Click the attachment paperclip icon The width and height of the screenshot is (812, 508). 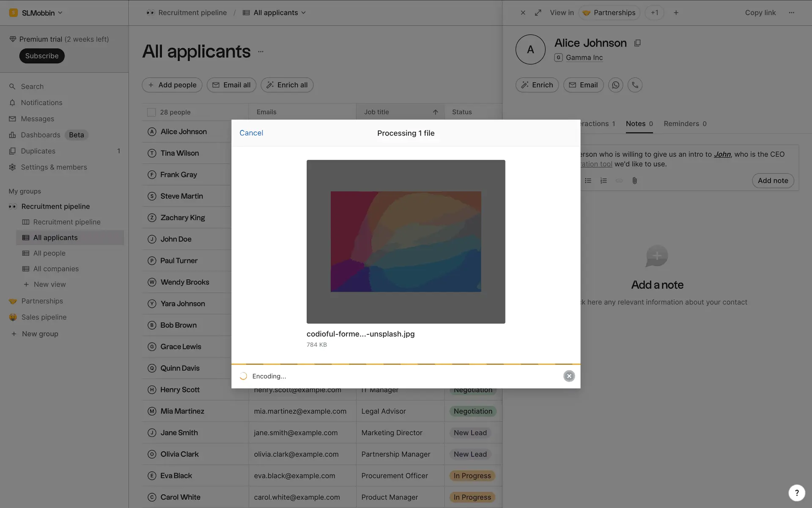[x=634, y=181]
